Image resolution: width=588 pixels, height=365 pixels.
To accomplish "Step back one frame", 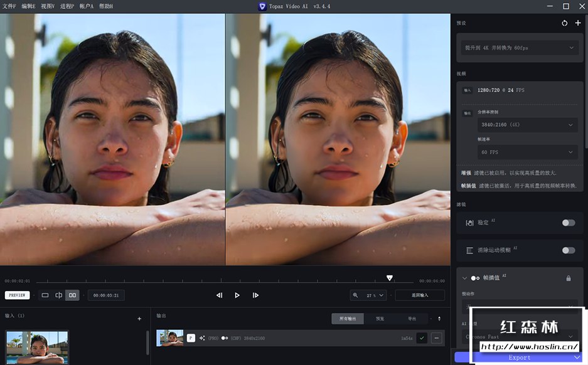I will coord(220,295).
